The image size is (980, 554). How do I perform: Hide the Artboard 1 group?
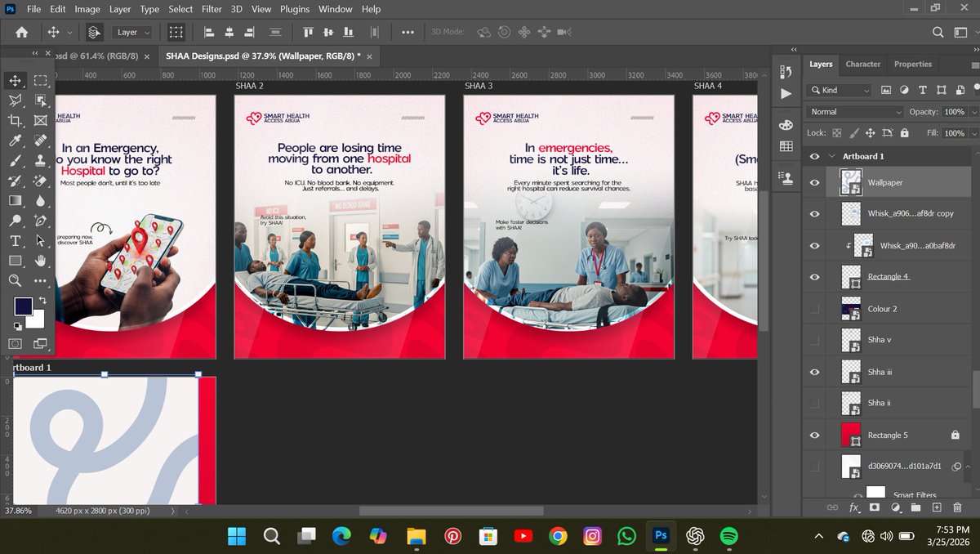(x=814, y=156)
